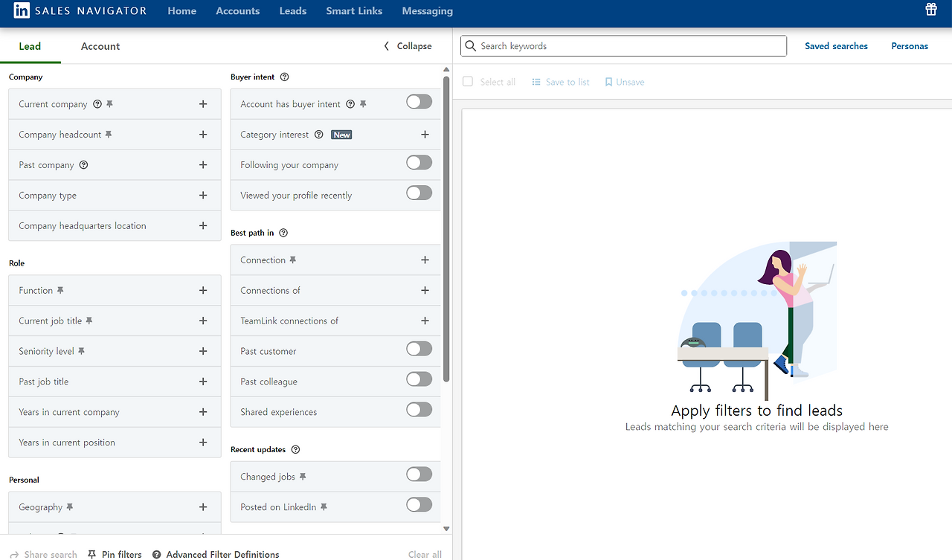Click the Save to list icon
The image size is (952, 560).
(x=536, y=82)
